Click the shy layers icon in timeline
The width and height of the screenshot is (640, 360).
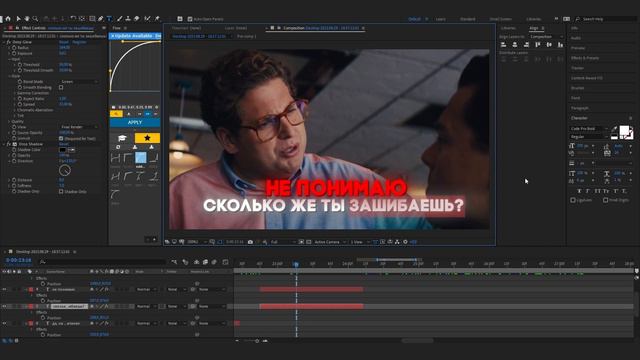[196, 262]
